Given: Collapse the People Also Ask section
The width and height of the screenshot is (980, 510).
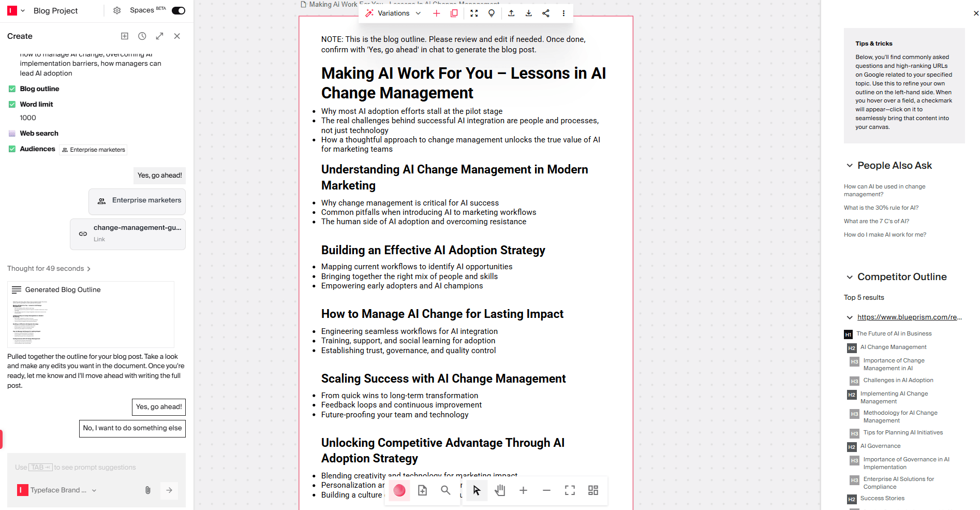Looking at the screenshot, I should [850, 165].
